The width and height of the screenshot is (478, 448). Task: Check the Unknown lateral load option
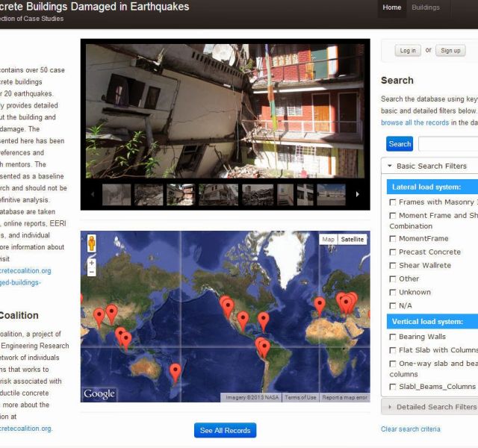(393, 292)
